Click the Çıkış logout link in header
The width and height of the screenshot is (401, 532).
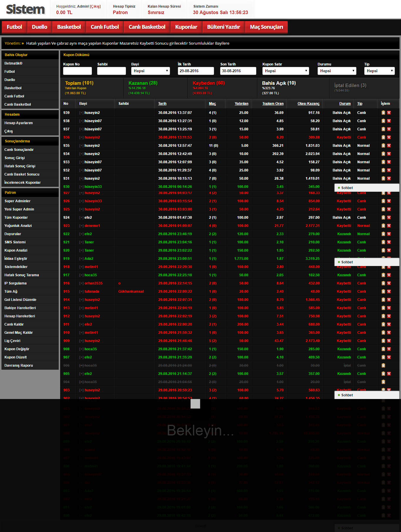point(95,6)
